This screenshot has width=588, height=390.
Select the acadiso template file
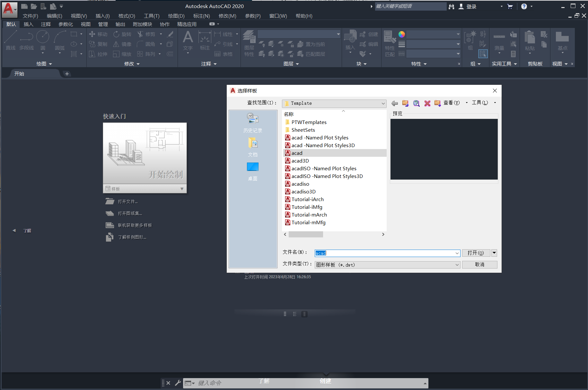tap(300, 184)
